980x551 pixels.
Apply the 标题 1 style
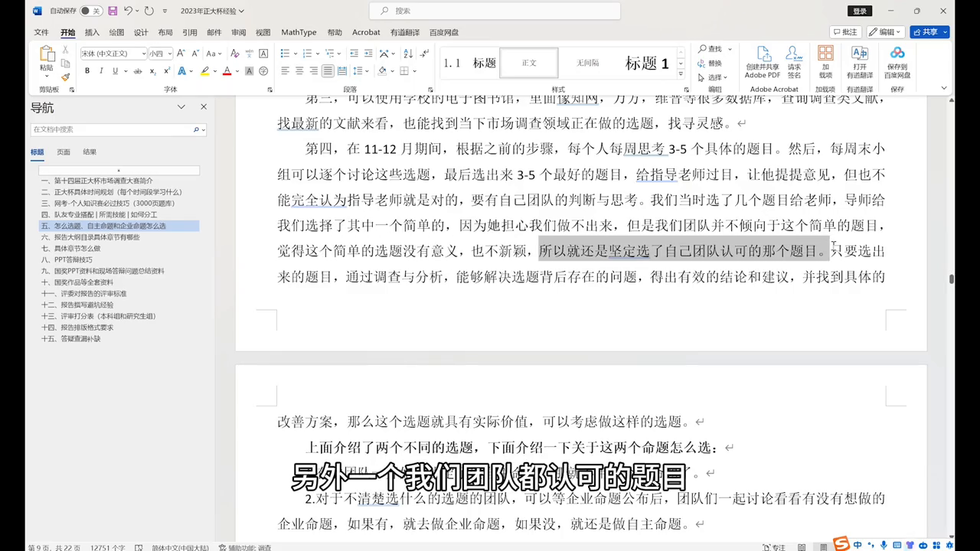647,63
